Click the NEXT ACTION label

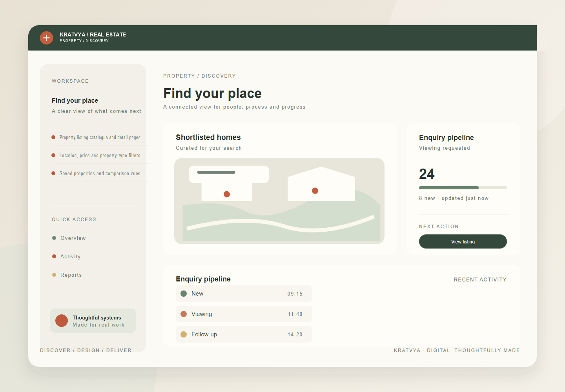pyautogui.click(x=439, y=227)
